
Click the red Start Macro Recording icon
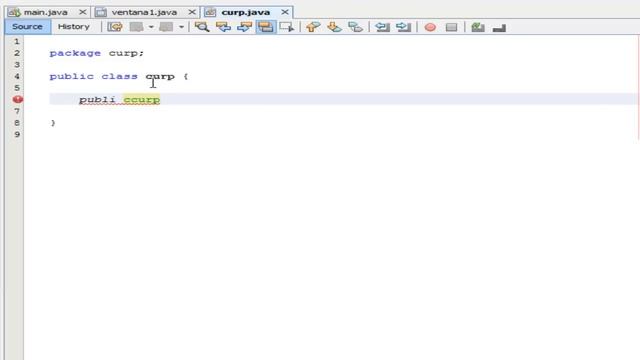pyautogui.click(x=430, y=27)
